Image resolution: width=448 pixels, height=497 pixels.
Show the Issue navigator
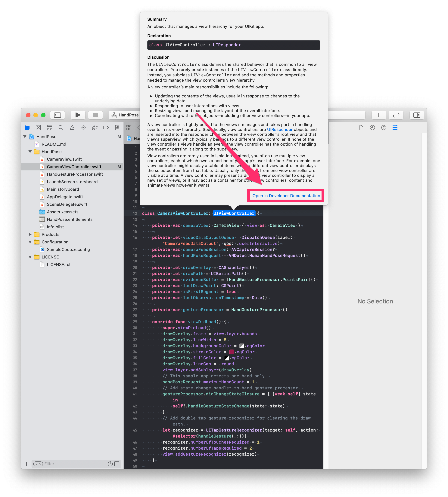coord(72,127)
